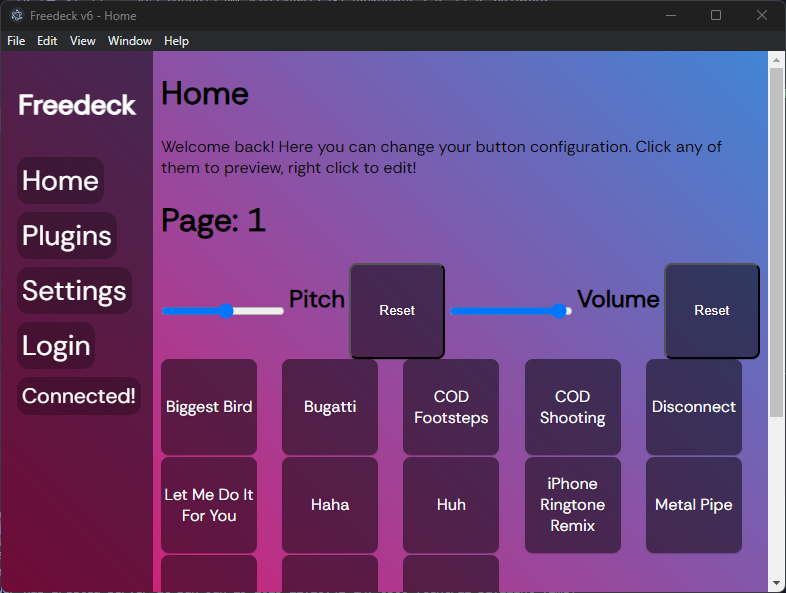Image resolution: width=786 pixels, height=593 pixels.
Task: Click the Freedeck app icon in title bar
Action: click(x=17, y=15)
